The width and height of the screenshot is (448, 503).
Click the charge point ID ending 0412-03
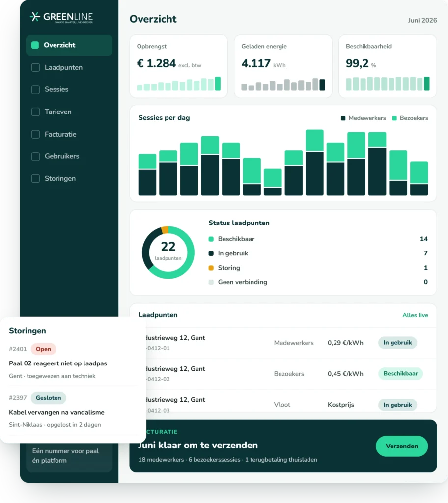(x=158, y=410)
